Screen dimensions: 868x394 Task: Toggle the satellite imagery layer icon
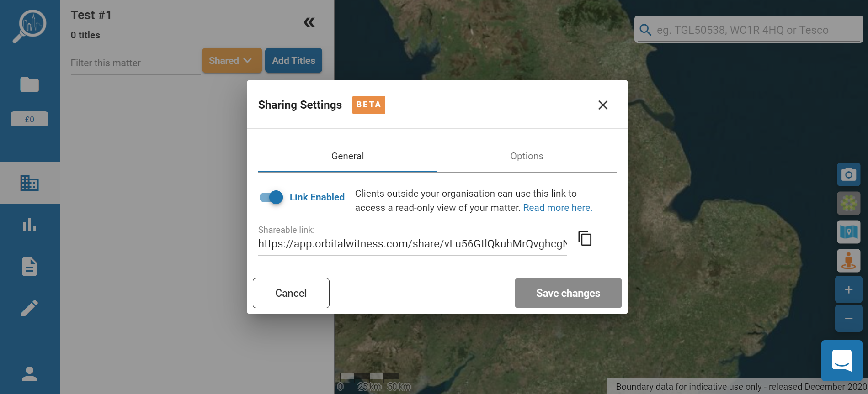click(849, 203)
